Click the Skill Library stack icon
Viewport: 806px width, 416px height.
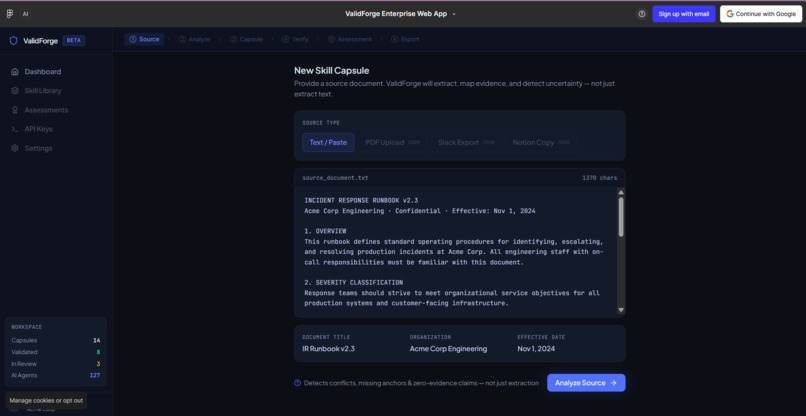point(15,91)
